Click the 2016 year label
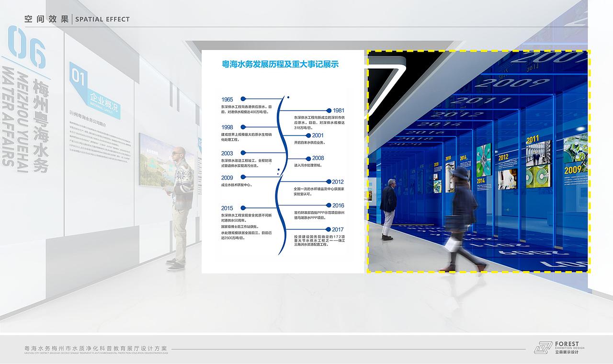Viewport: 613px width, 364px height. tap(338, 205)
